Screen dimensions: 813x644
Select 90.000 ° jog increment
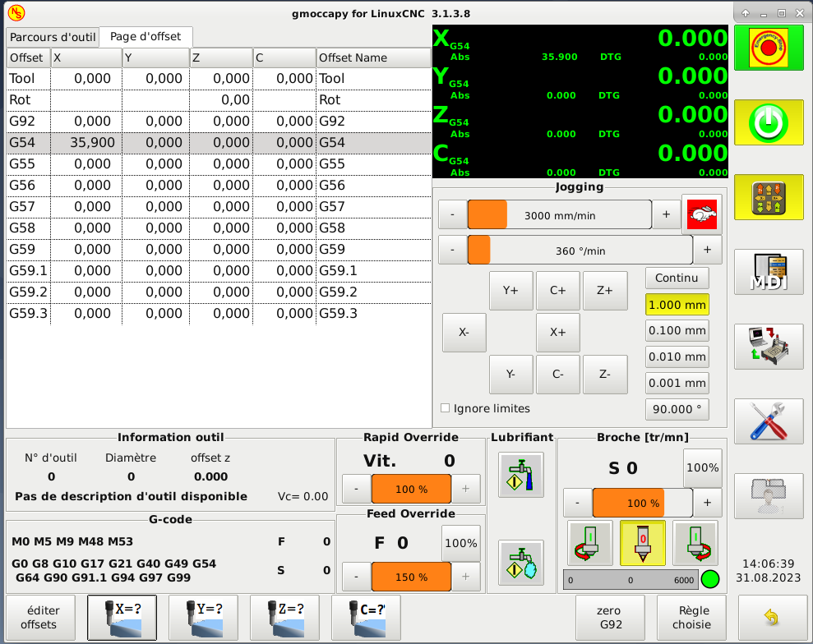tap(677, 409)
